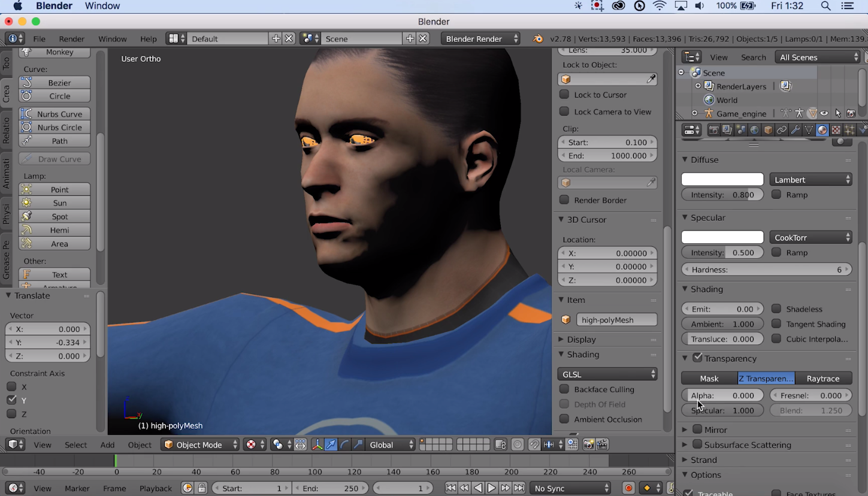Toggle Game_engine visibility eye in outliner
This screenshot has width=868, height=496.
[x=824, y=113]
